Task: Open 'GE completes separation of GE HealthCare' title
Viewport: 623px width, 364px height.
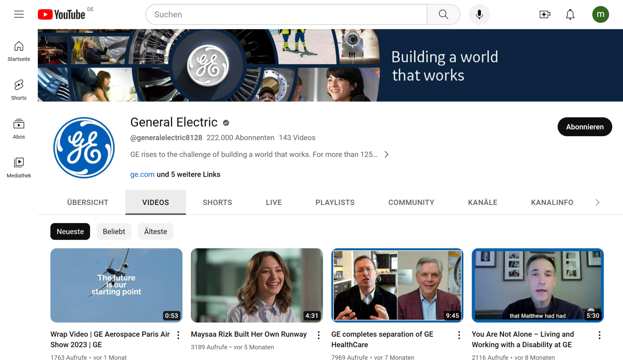Action: [x=382, y=339]
